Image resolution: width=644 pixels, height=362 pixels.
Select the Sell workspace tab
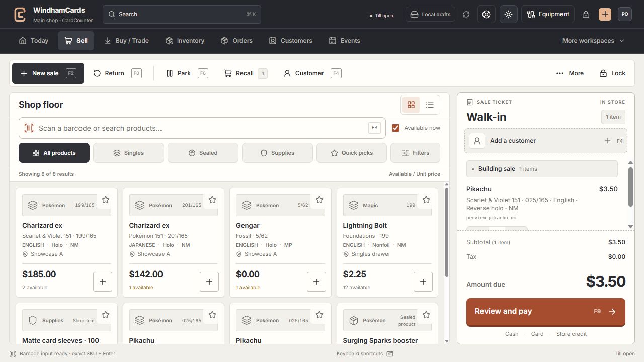[x=76, y=41]
